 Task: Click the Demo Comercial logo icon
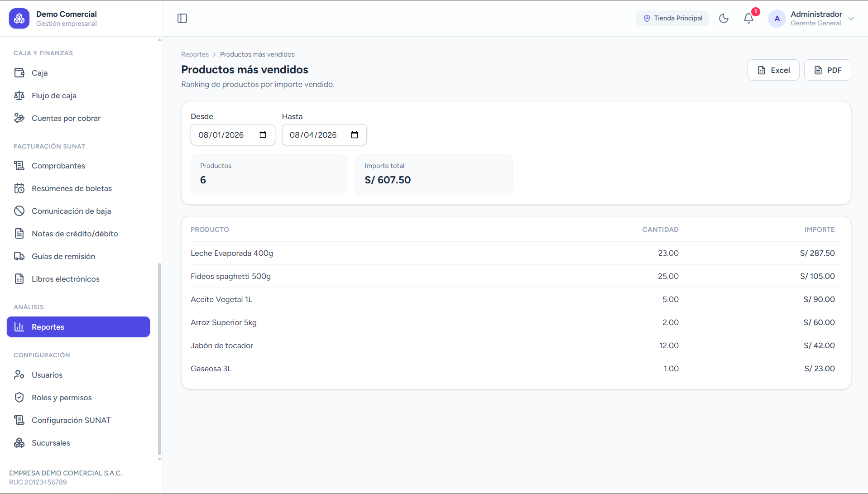coord(19,19)
